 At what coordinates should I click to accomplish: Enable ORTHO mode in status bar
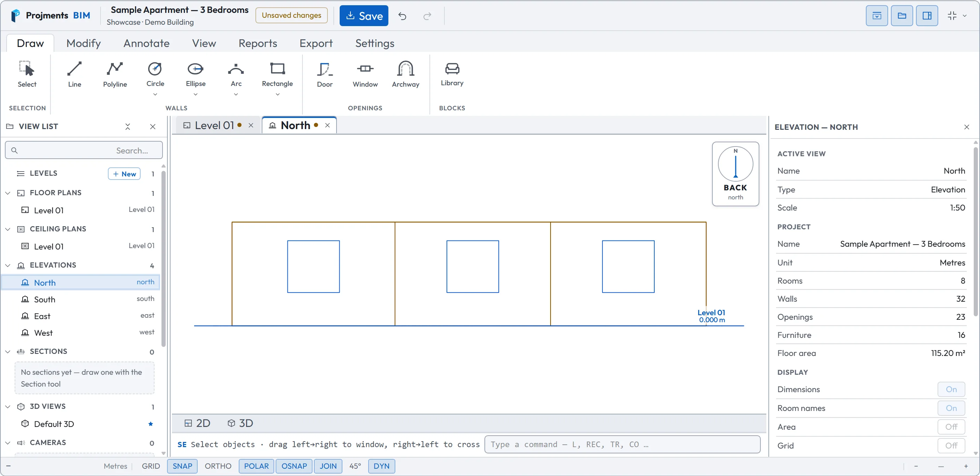tap(218, 466)
